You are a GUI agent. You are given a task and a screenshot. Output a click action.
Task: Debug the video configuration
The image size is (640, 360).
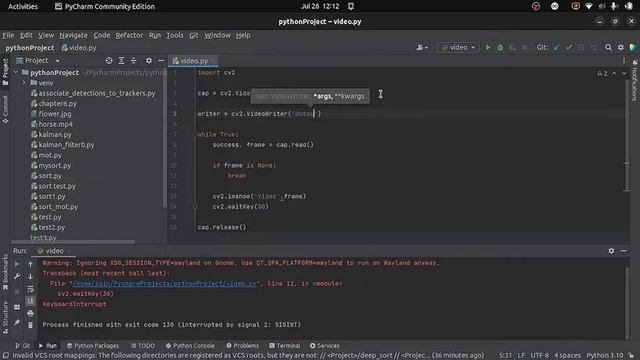[500, 47]
